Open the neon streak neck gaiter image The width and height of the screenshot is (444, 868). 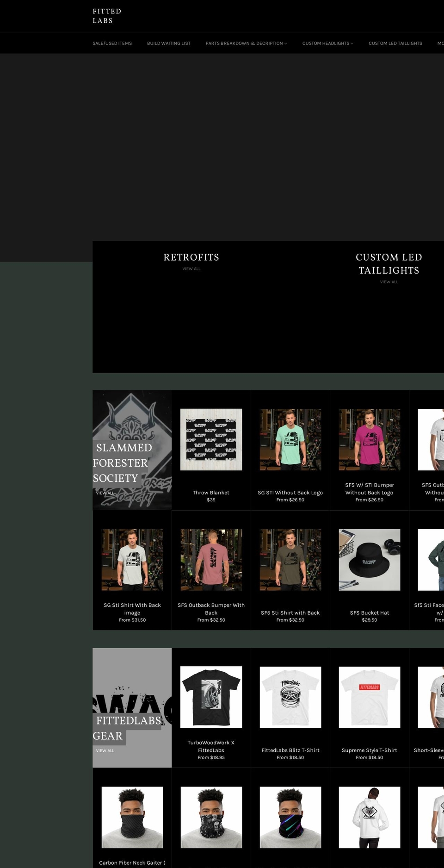point(290,818)
